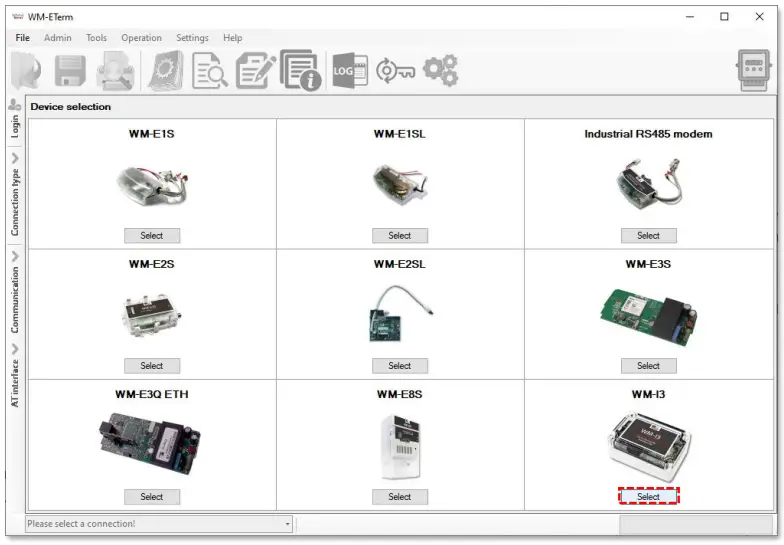Screen dimensions: 784x545
Task: Open the Admin menu
Action: pyautogui.click(x=58, y=38)
